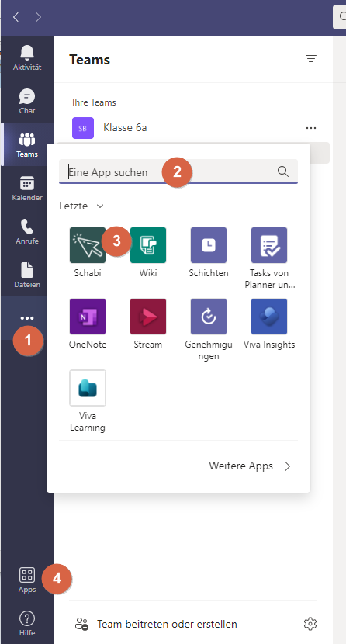
Task: Switch to the Kalender tab
Action: click(x=27, y=188)
